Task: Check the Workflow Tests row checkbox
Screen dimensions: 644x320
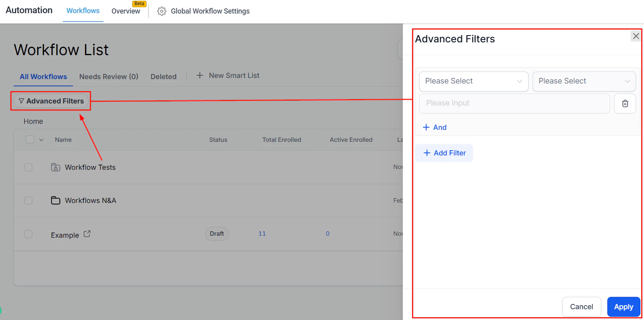Action: [x=28, y=167]
